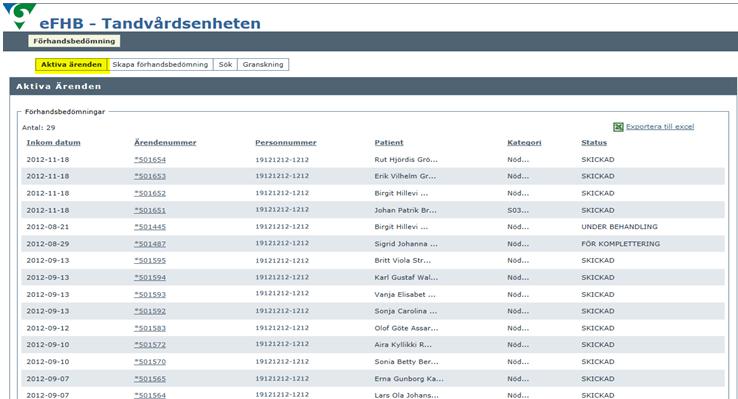This screenshot has height=399, width=738.
Task: Open case number *501593
Action: tap(150, 294)
